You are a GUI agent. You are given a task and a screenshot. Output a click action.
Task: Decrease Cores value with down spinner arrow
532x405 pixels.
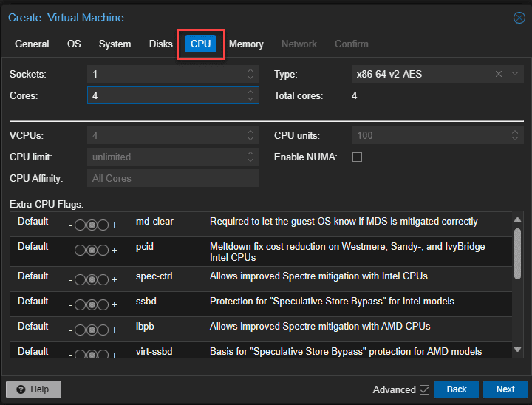250,99
